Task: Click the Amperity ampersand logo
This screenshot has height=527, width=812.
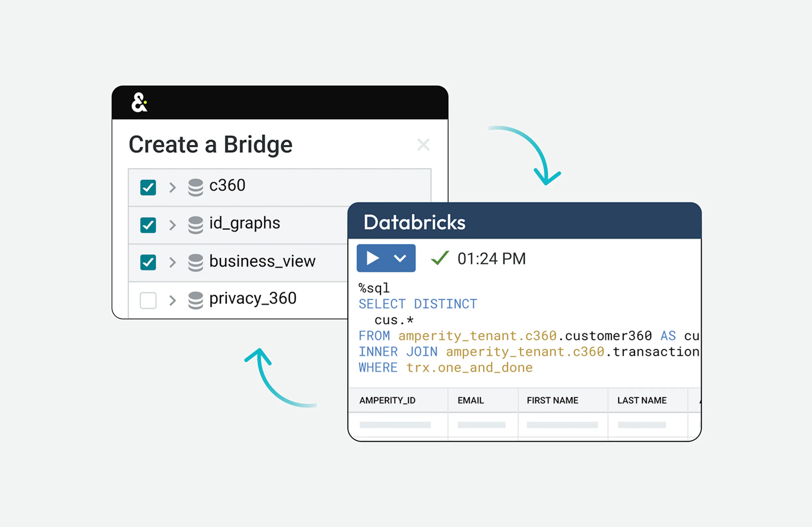Action: point(139,102)
